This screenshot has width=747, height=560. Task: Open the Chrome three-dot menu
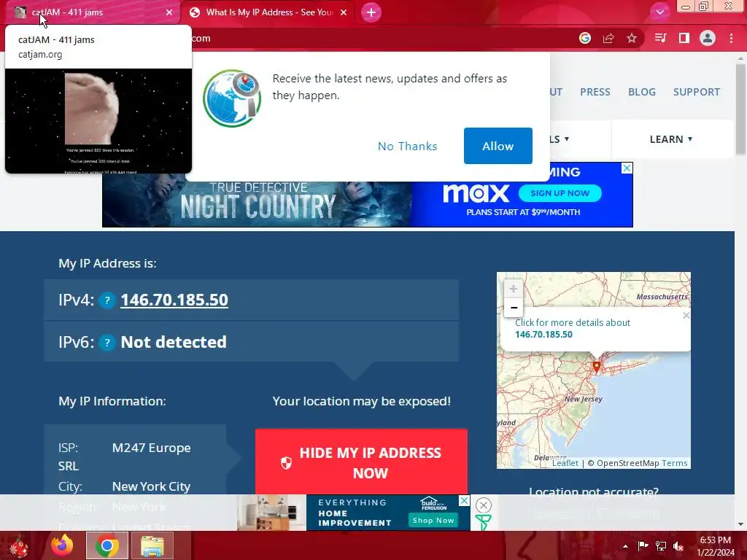click(731, 38)
